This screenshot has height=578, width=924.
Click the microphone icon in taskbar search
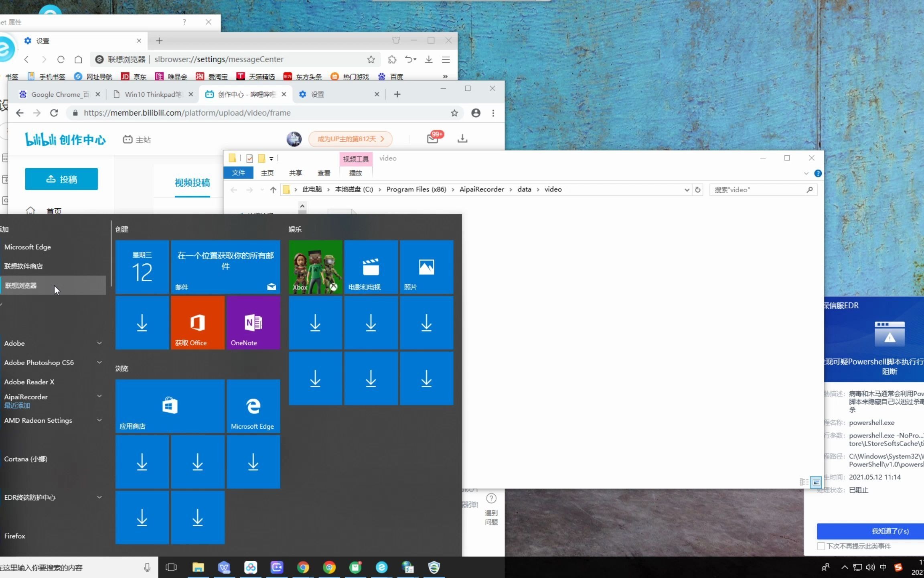[147, 567]
